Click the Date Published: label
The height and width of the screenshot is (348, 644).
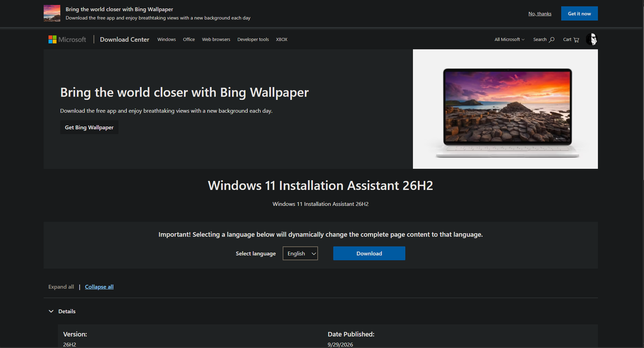click(351, 334)
